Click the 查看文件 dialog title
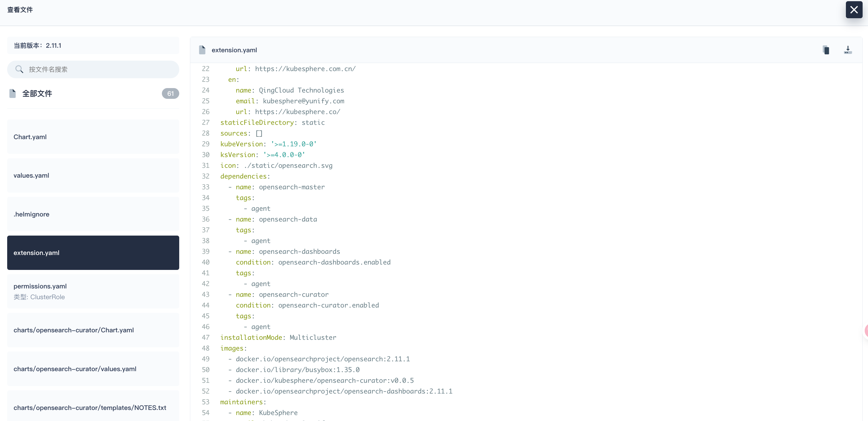The width and height of the screenshot is (868, 421). point(20,10)
